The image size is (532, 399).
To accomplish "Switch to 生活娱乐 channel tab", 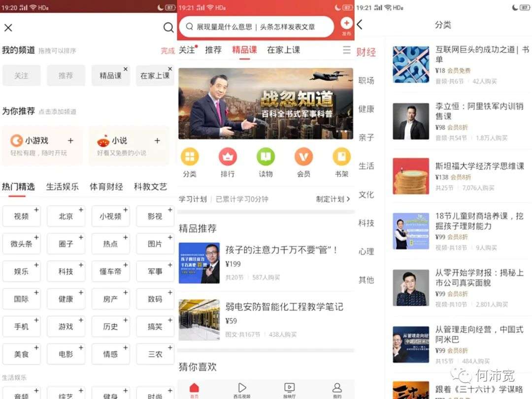I will tap(63, 187).
